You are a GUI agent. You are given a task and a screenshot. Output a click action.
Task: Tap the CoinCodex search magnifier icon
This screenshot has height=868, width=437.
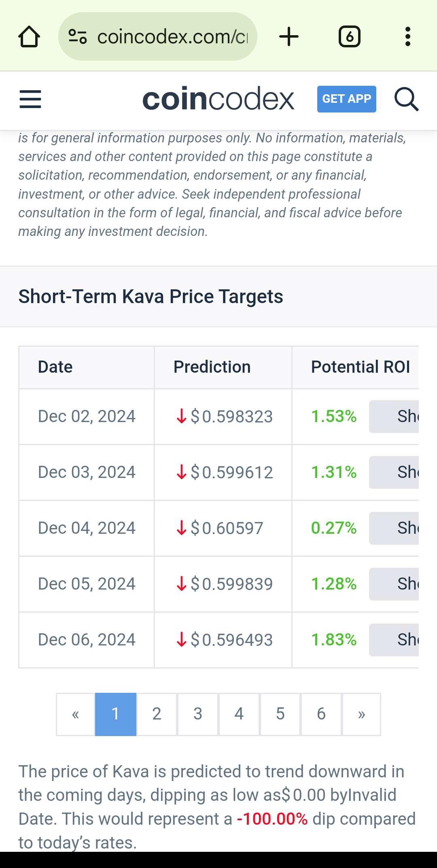[x=406, y=99]
